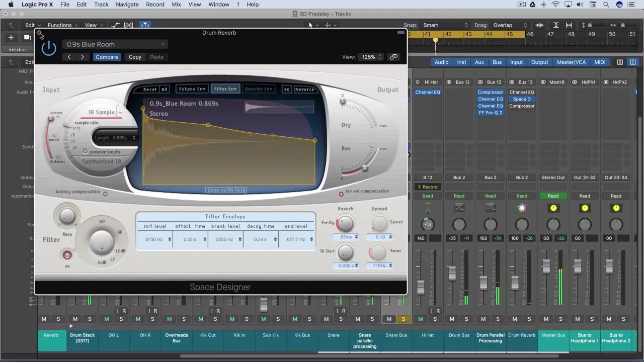This screenshot has width=644, height=362.
Task: Click the Pre-Dly reverb knob
Action: pyautogui.click(x=345, y=223)
